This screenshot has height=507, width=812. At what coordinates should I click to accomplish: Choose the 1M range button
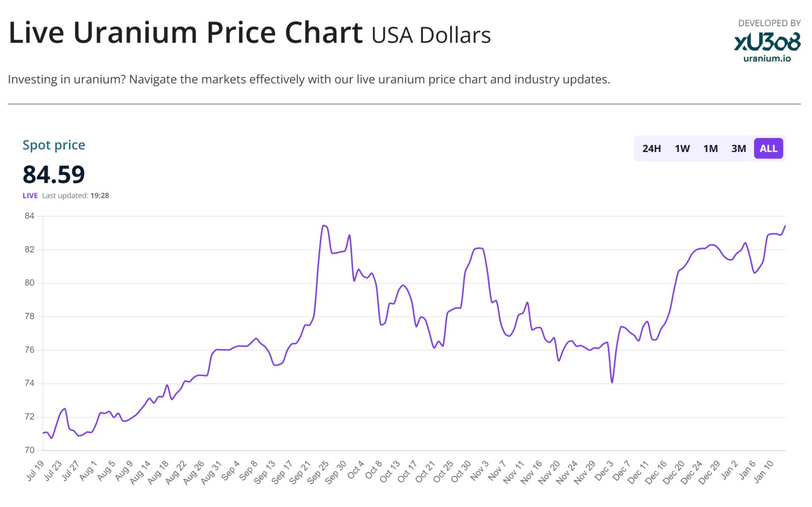[710, 149]
